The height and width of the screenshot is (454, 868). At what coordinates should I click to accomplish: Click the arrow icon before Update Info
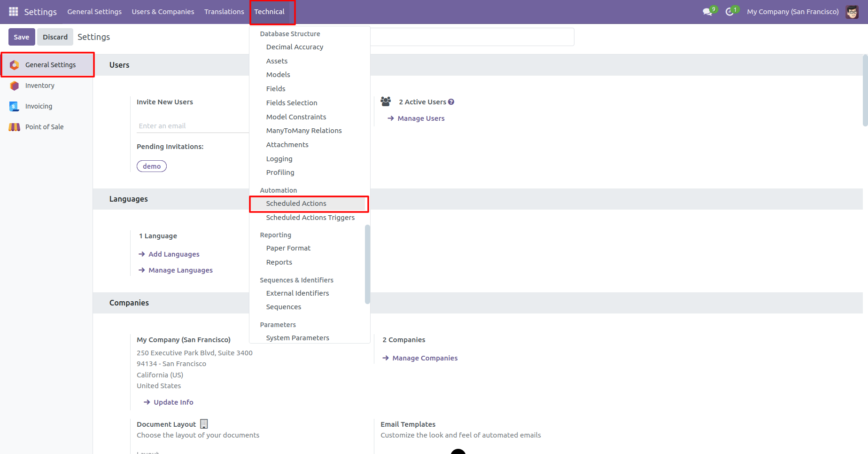[147, 402]
